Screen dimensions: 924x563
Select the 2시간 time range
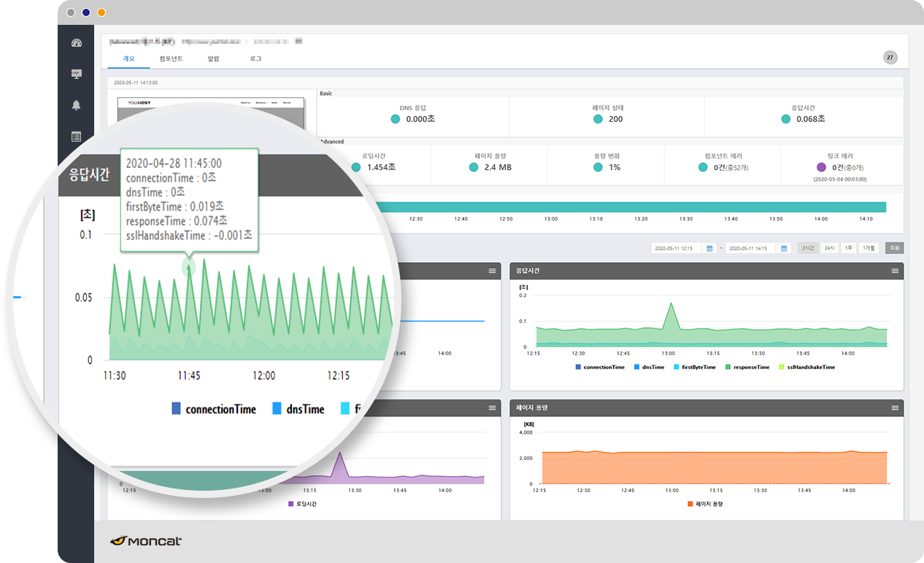pos(808,248)
